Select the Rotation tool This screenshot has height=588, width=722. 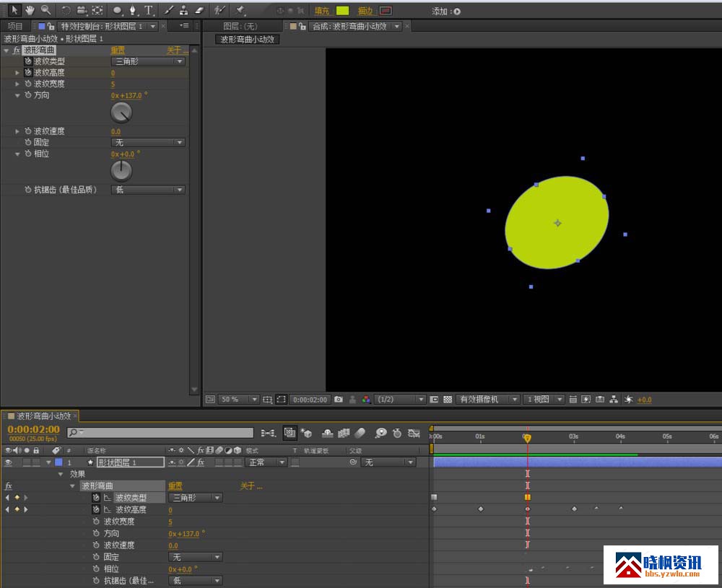coord(66,10)
